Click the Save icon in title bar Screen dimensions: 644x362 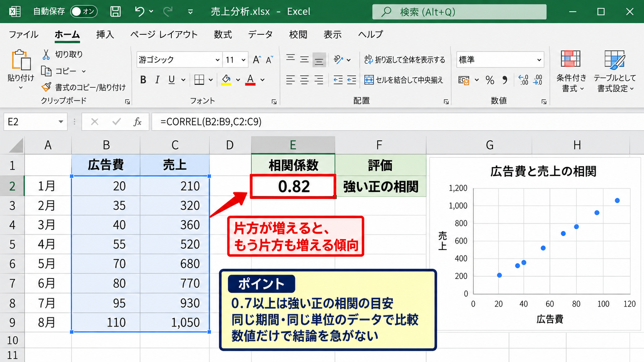pos(115,12)
